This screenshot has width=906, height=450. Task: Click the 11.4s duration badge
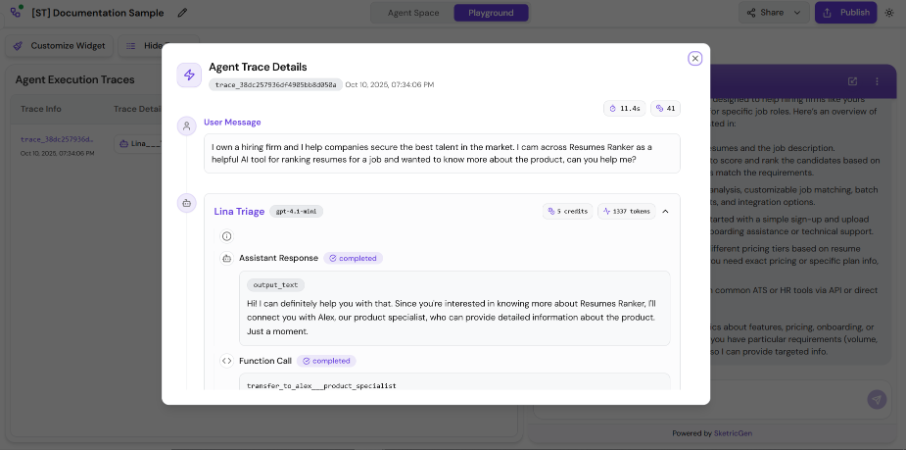tap(625, 108)
